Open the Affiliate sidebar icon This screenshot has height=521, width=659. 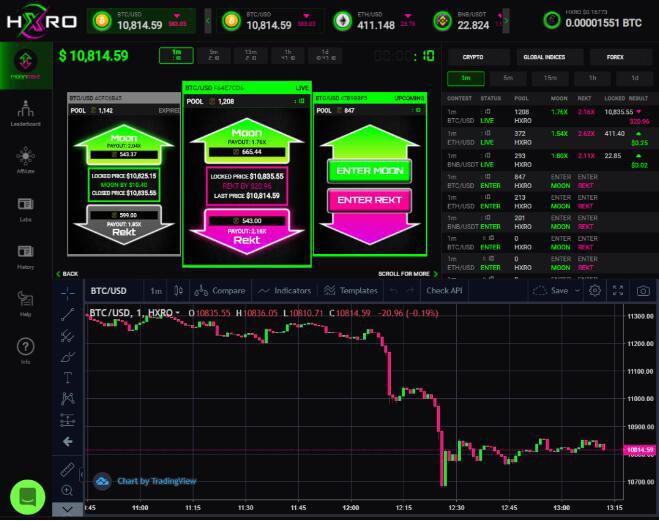point(26,160)
